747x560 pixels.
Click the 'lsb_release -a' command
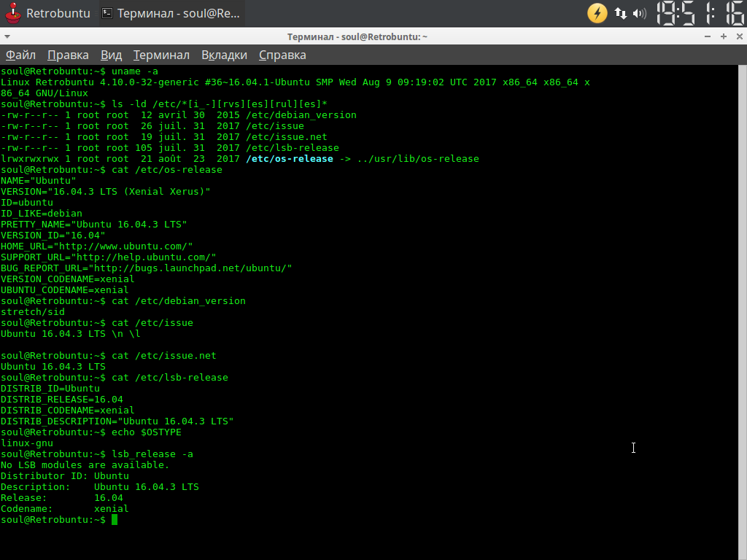(x=152, y=455)
